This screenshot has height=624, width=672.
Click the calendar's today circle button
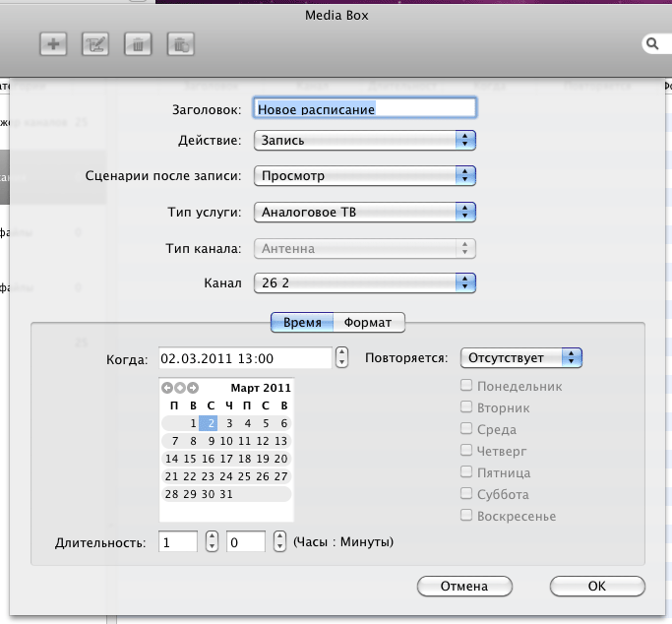[x=180, y=388]
